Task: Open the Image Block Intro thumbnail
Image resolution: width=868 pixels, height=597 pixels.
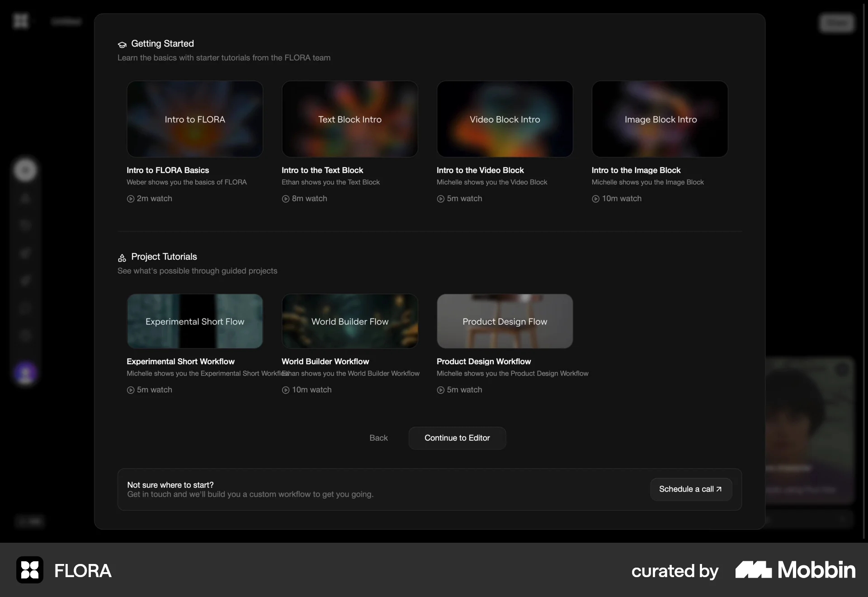Action: click(x=660, y=119)
